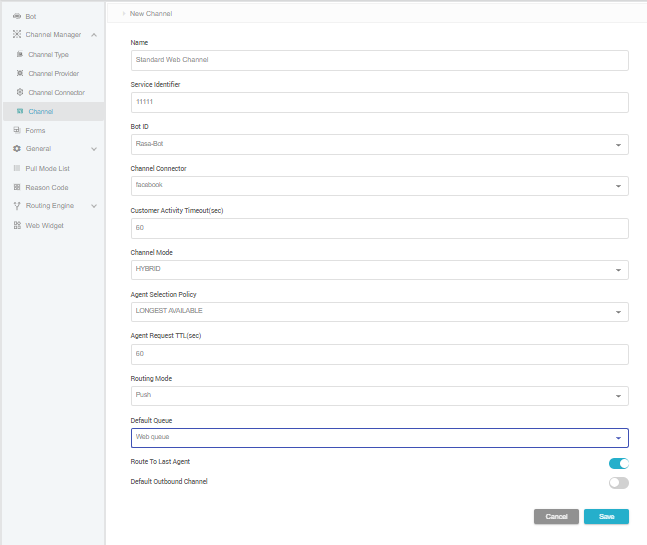Open the Channel Mode dropdown
The image size is (647, 545).
coord(379,270)
